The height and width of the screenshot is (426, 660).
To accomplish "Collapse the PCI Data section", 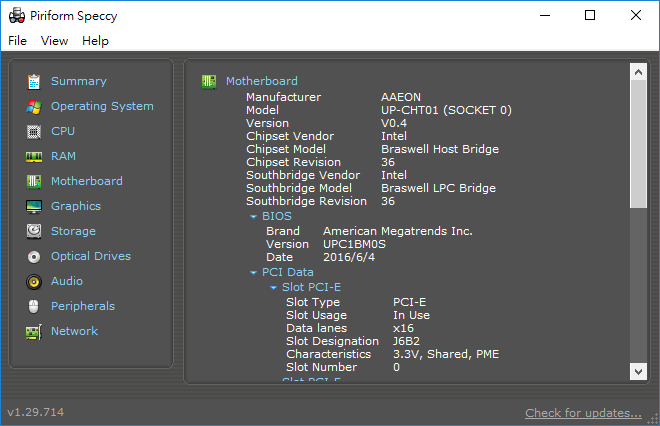I will pos(254,272).
